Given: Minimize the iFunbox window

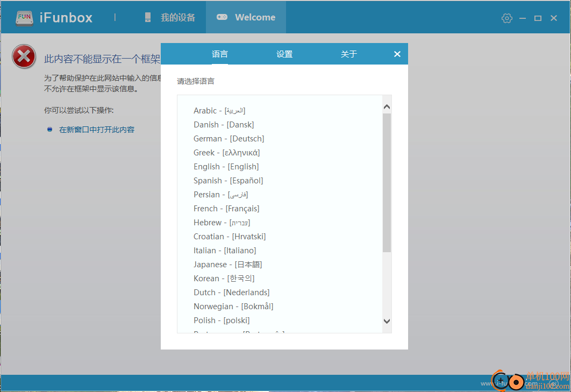Looking at the screenshot, I should point(523,18).
